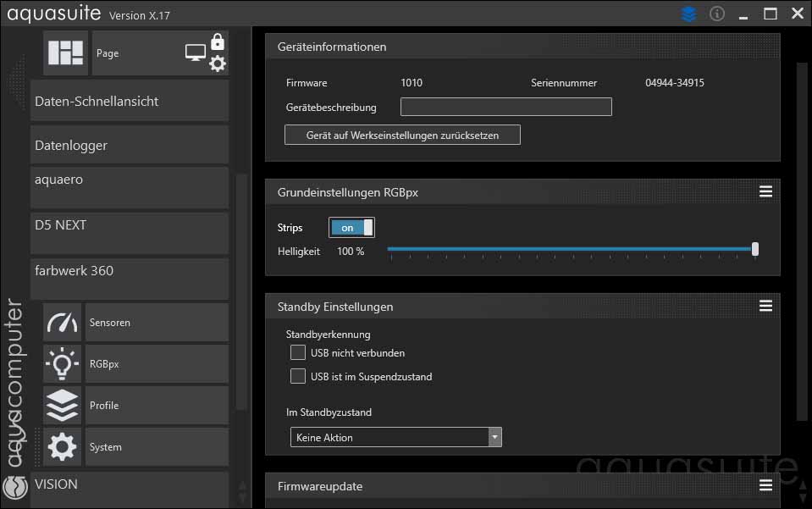Open page settings gear beside Page
Viewport: 812px width, 509px height.
point(218,64)
